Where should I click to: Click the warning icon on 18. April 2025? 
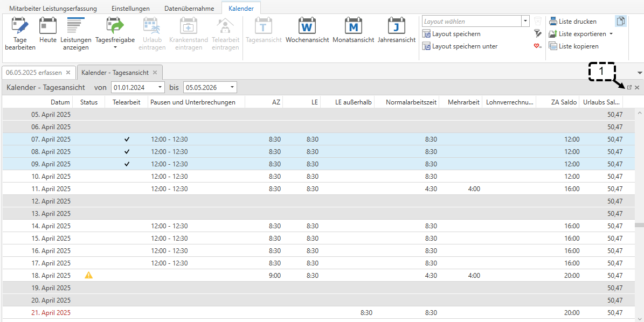89,276
